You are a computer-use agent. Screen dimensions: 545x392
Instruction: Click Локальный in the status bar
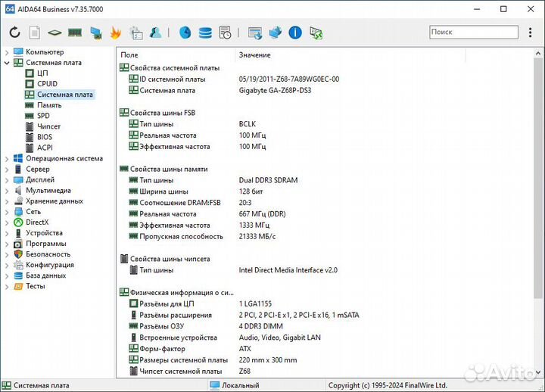pyautogui.click(x=241, y=385)
